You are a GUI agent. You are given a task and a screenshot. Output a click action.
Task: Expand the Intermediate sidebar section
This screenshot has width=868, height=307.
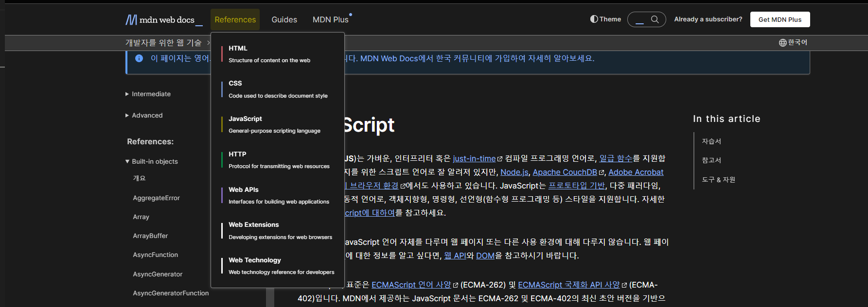148,94
